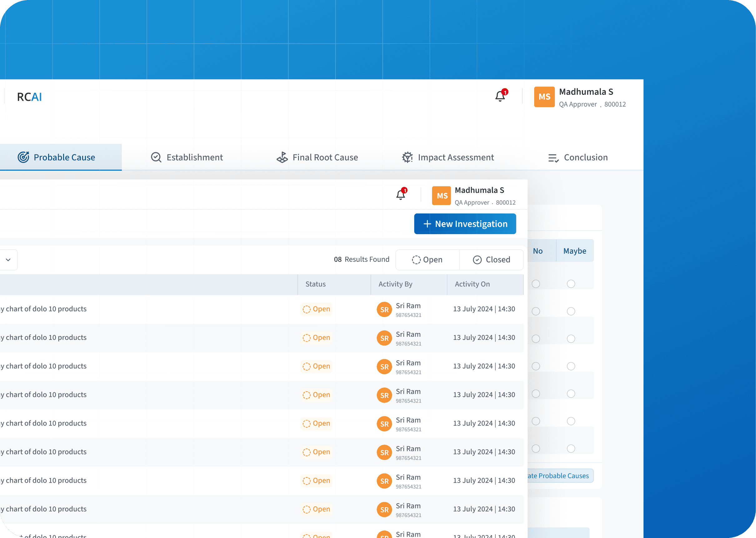Click the Impact Assessment gauge icon

(x=407, y=157)
